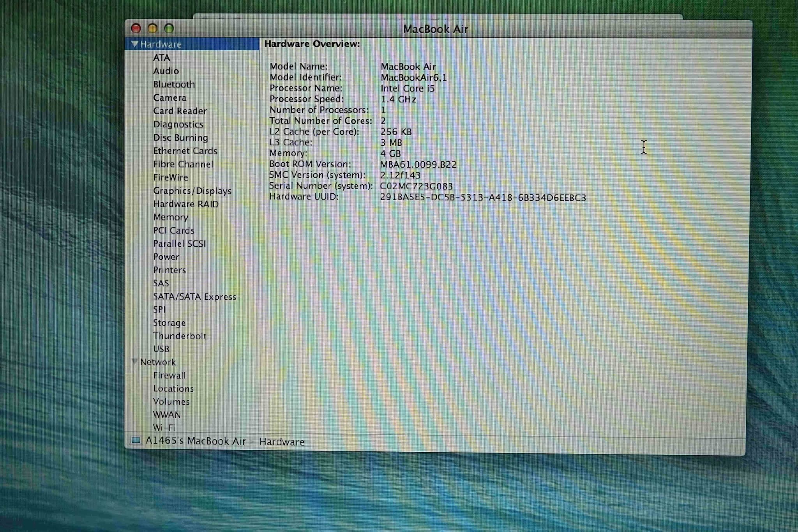Viewport: 798px width, 532px height.
Task: Click the Memory value 4 GB
Action: coord(390,154)
